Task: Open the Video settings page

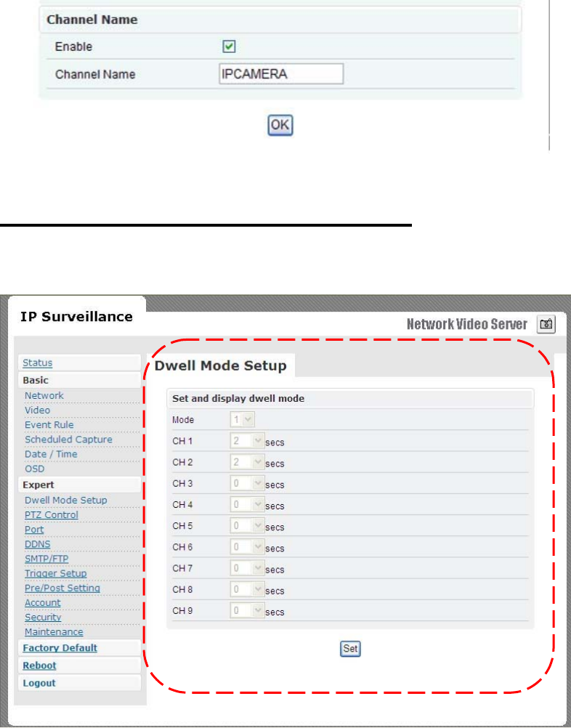Action: click(37, 410)
